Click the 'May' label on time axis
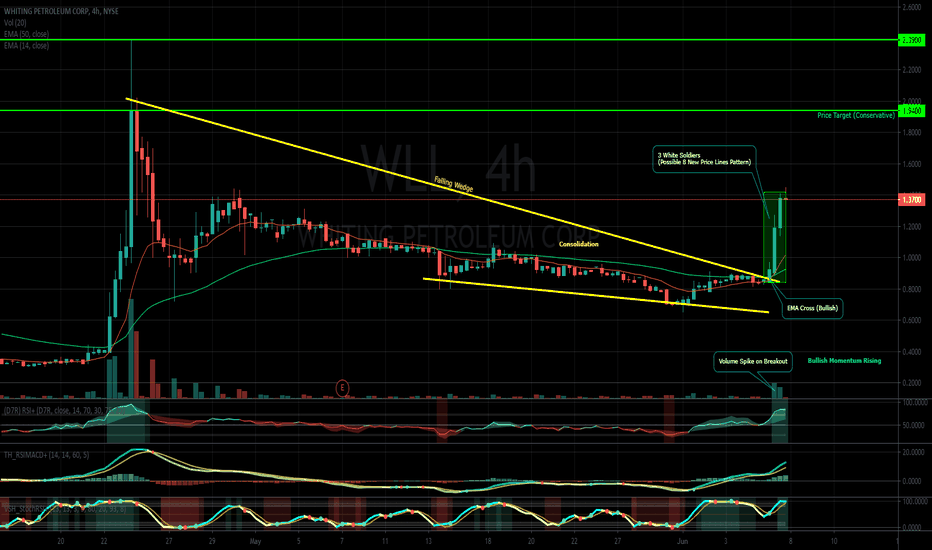The height and width of the screenshot is (550, 932). point(256,541)
